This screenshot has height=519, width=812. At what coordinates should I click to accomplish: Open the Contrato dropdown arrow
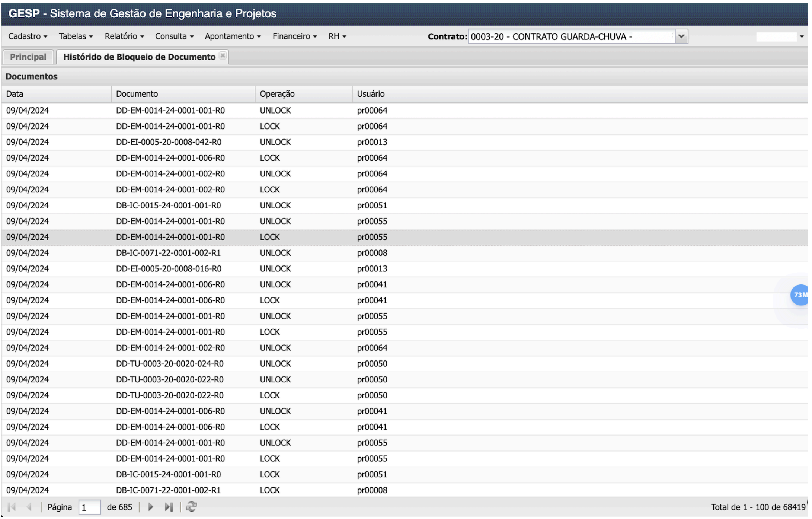click(x=681, y=36)
